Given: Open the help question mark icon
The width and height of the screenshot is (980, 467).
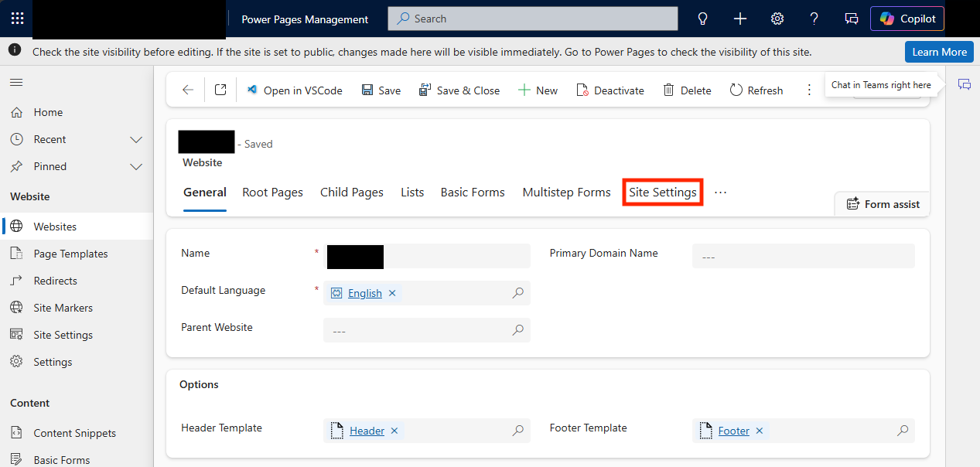Looking at the screenshot, I should pos(814,19).
